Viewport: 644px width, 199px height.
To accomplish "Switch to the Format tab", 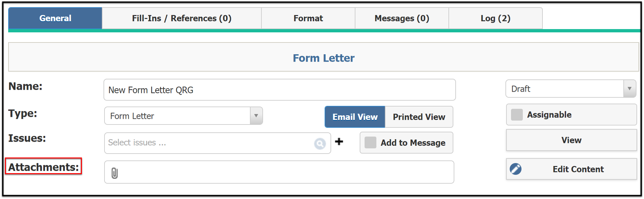I will (x=308, y=18).
